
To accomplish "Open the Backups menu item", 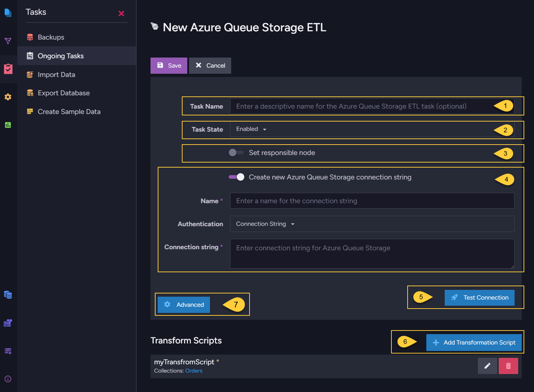I will [x=77, y=37].
